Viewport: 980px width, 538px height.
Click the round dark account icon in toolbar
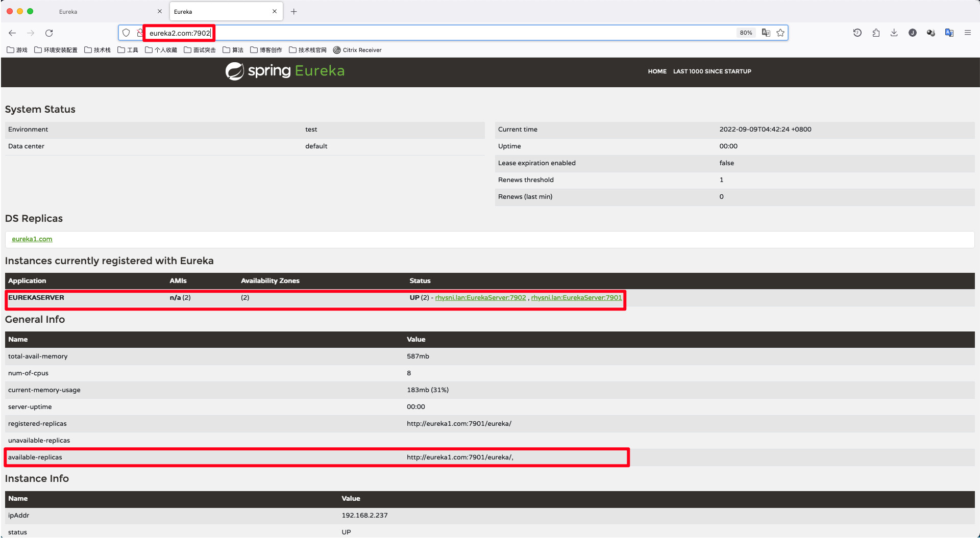pyautogui.click(x=913, y=33)
